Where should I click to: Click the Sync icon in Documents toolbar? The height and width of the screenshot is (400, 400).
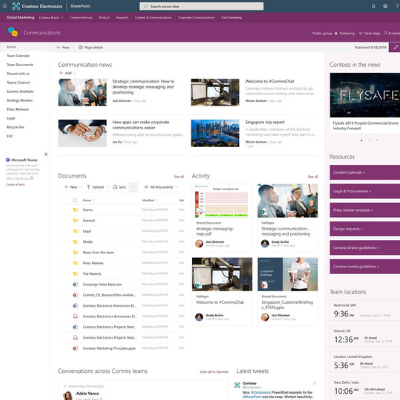pyautogui.click(x=115, y=187)
